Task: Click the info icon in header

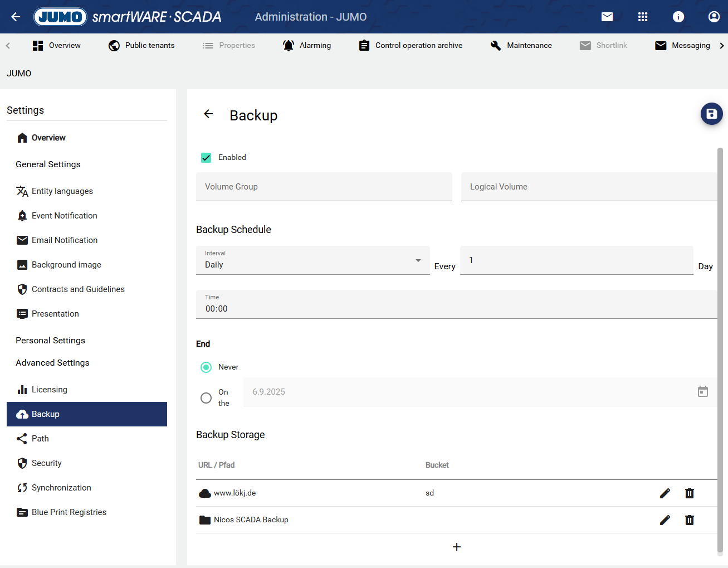Action: coord(678,17)
